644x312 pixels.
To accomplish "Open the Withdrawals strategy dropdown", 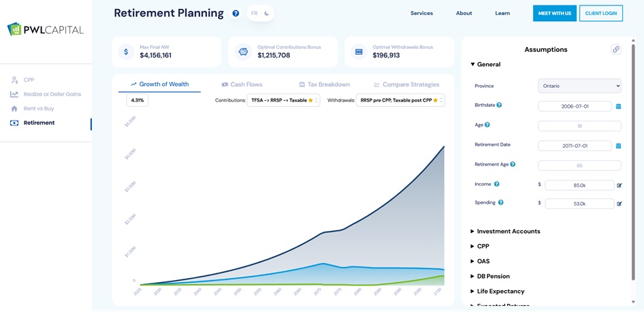I will (400, 100).
